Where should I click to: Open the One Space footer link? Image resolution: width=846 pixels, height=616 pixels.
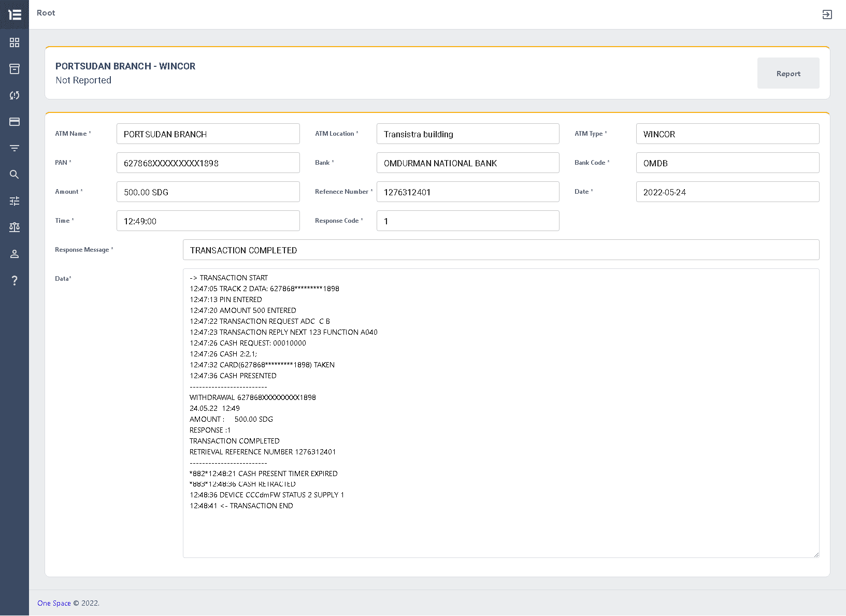point(54,603)
